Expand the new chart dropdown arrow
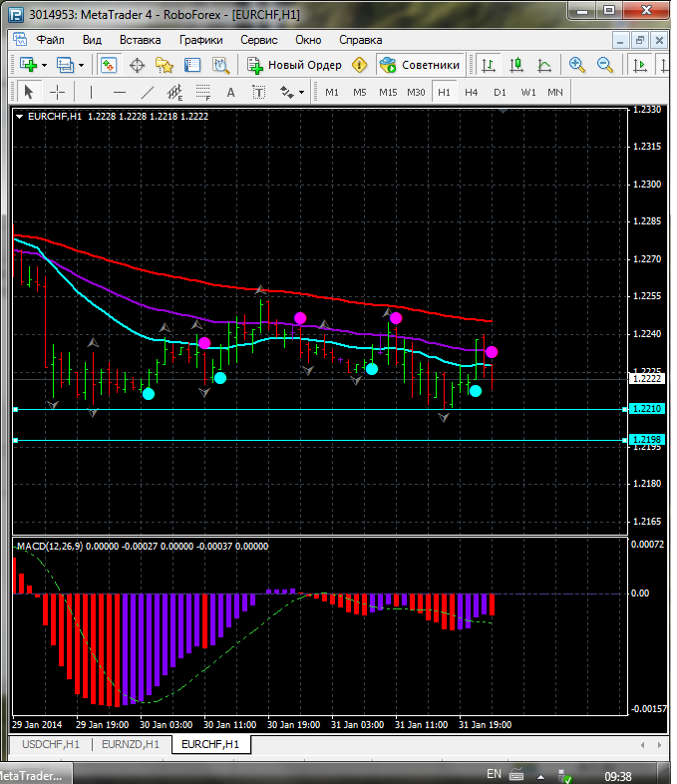 [x=45, y=65]
